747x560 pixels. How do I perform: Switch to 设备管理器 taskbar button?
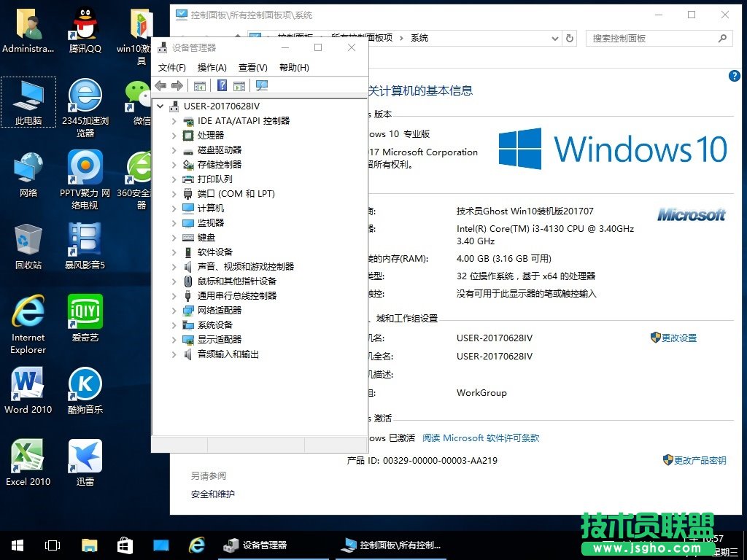tap(273, 545)
